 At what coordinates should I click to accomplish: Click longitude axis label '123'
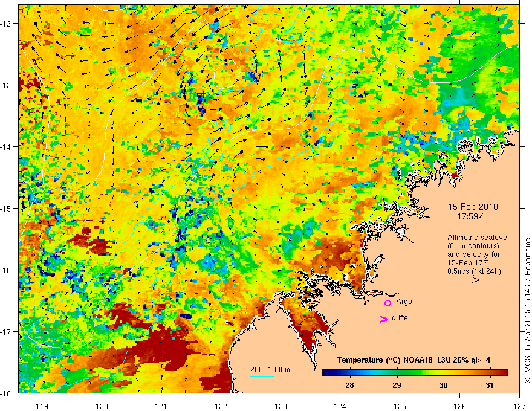(281, 406)
